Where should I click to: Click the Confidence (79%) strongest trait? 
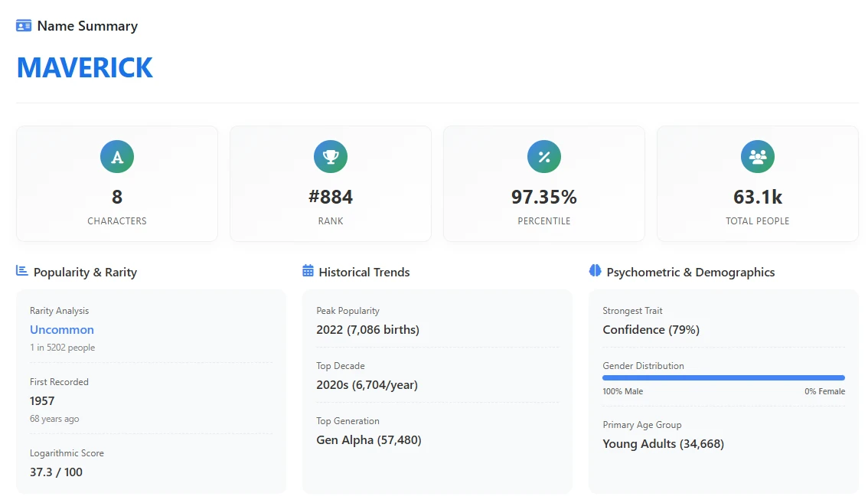[x=651, y=330]
